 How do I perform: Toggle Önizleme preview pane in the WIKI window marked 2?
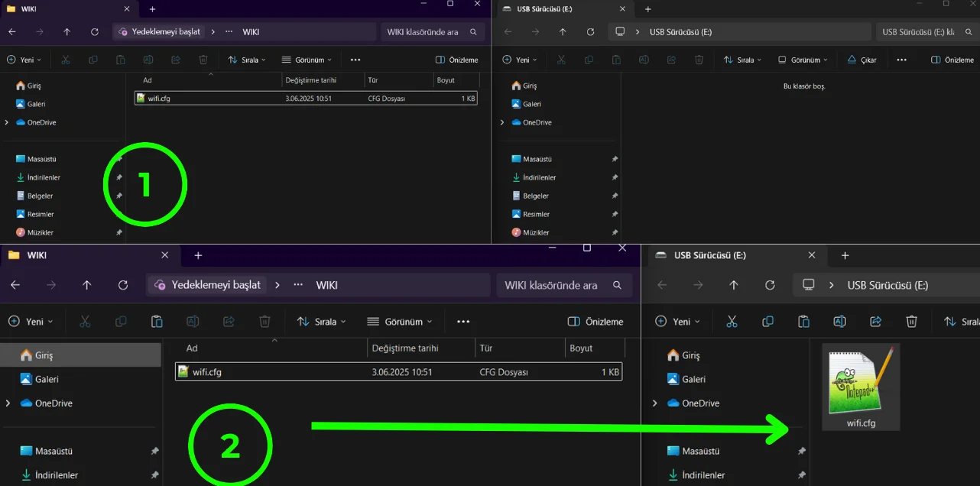pos(595,322)
